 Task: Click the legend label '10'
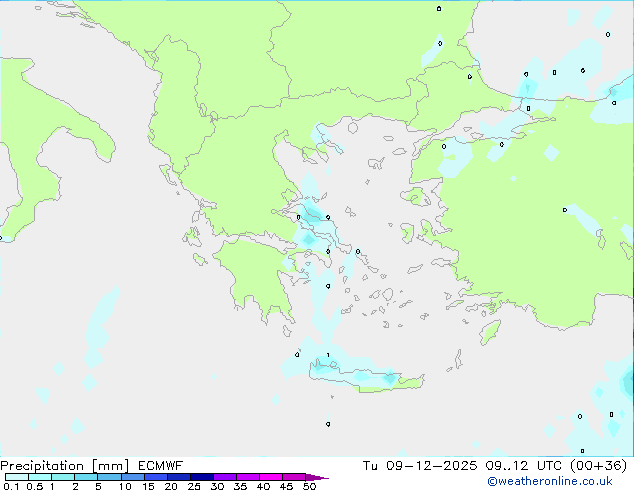point(125,486)
